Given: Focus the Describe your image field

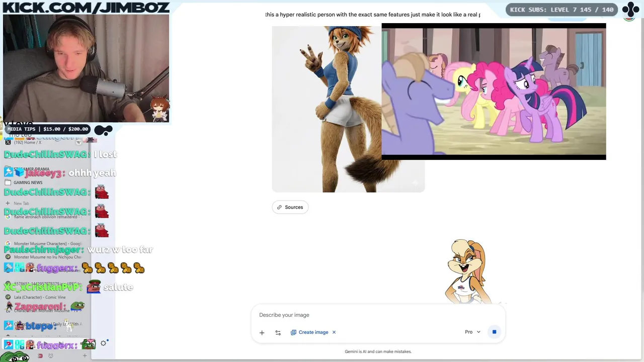Looking at the screenshot, I should point(377,315).
